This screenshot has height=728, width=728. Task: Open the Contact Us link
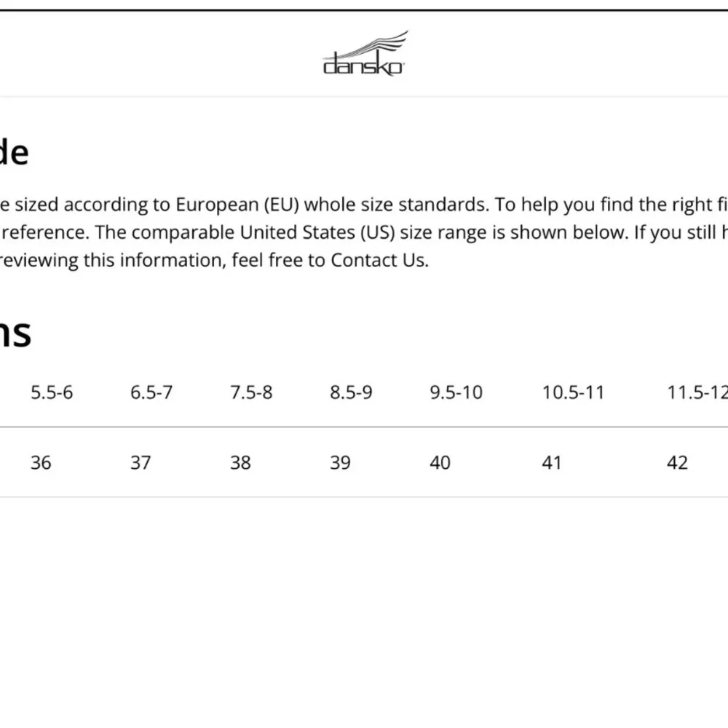click(x=379, y=261)
